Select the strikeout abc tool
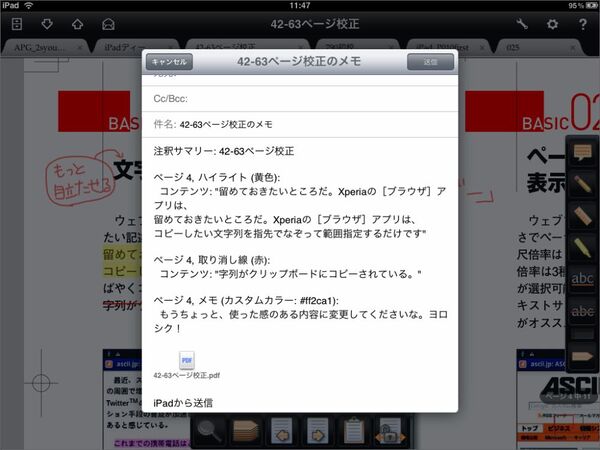Screen dimensions: 600x450 [x=582, y=311]
